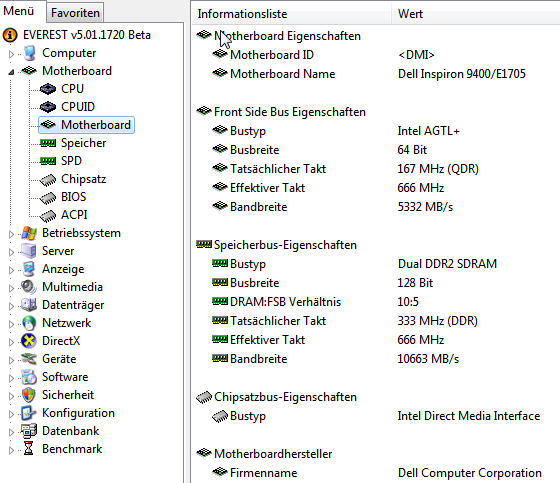Click the Wert column header
The image size is (560, 483).
pyautogui.click(x=475, y=14)
